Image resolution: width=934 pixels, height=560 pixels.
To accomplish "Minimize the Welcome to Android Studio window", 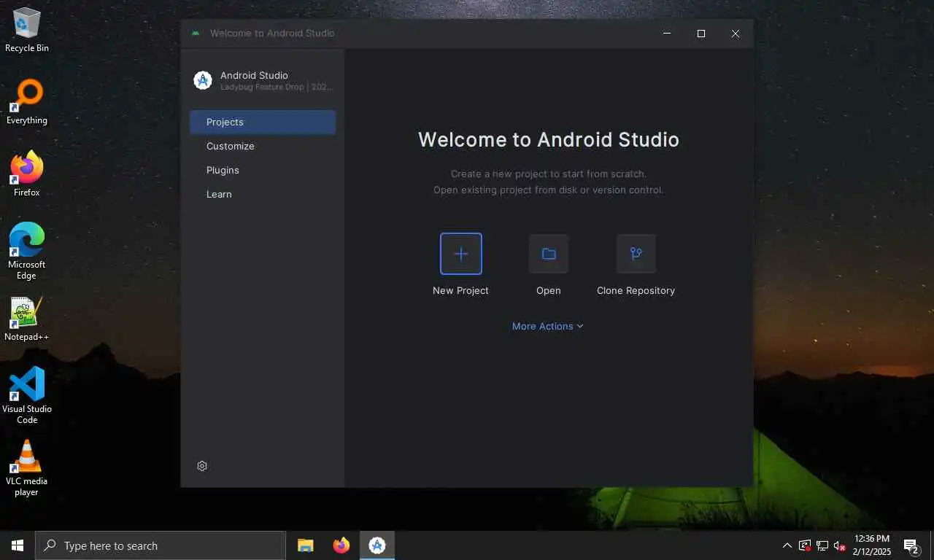I will pyautogui.click(x=667, y=34).
